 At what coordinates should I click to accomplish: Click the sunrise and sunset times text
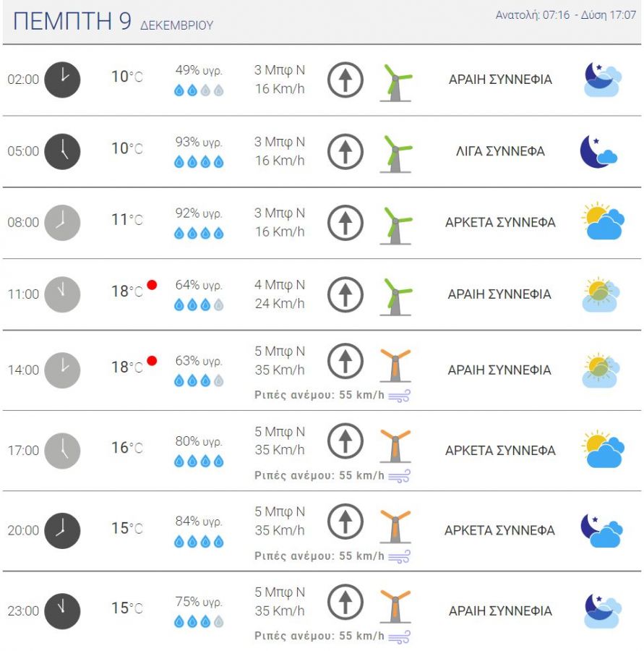565,15
